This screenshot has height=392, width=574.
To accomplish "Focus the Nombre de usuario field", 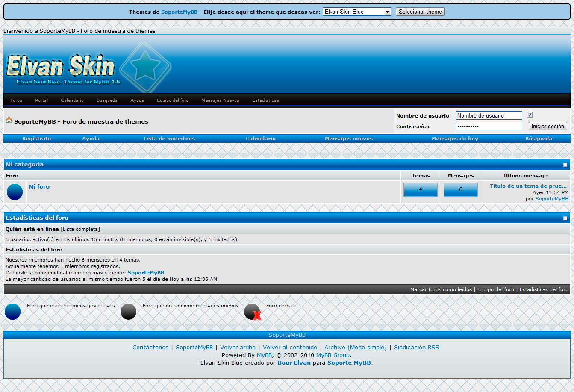I will (x=489, y=115).
